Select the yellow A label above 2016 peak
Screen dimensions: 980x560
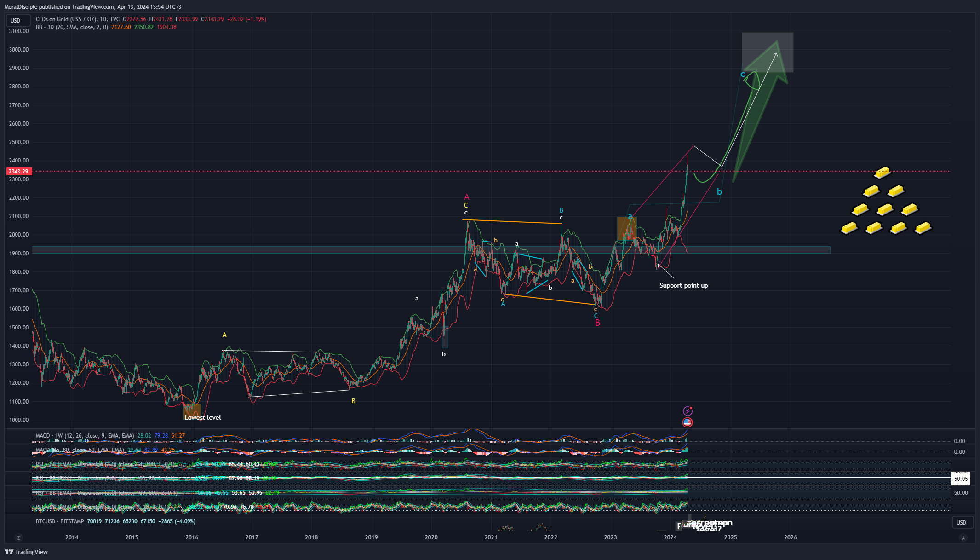[224, 335]
